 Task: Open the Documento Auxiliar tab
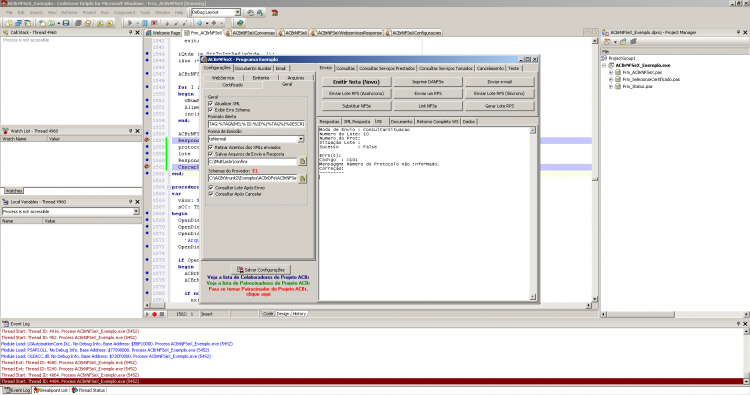pyautogui.click(x=253, y=68)
